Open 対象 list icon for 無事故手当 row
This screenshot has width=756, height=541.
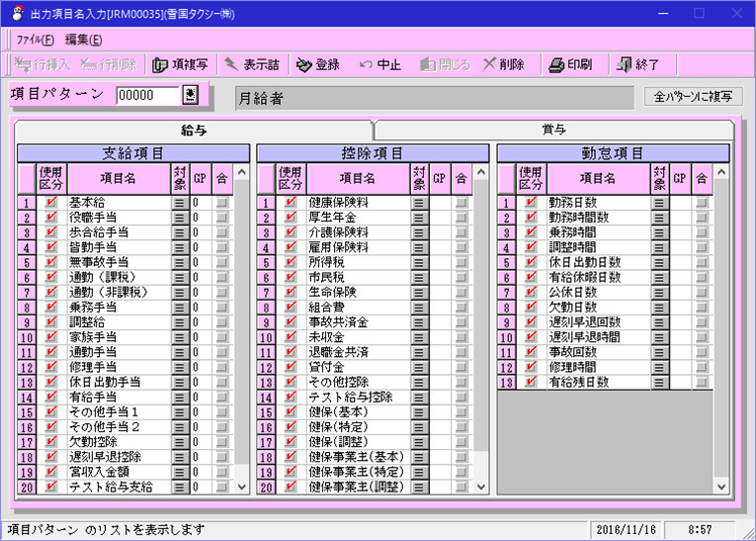179,263
